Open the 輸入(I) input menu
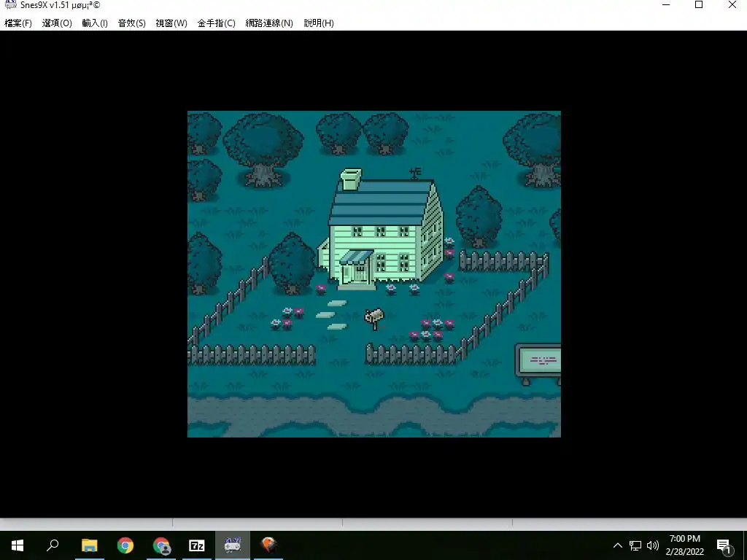Image resolution: width=747 pixels, height=560 pixels. coord(95,23)
